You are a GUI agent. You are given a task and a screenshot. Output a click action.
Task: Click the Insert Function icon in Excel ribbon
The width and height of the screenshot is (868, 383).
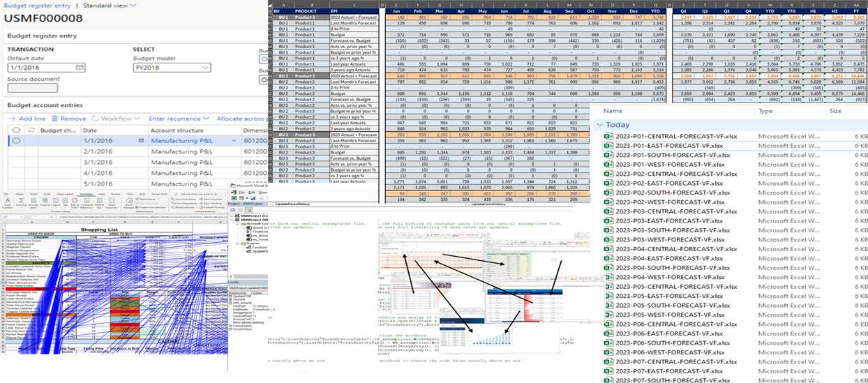(x=8, y=200)
